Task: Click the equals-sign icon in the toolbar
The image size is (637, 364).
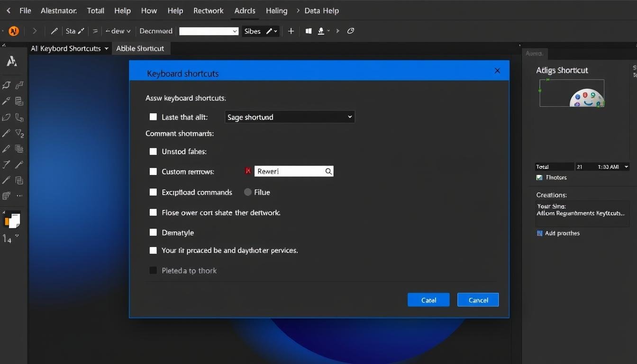Action: click(x=95, y=31)
